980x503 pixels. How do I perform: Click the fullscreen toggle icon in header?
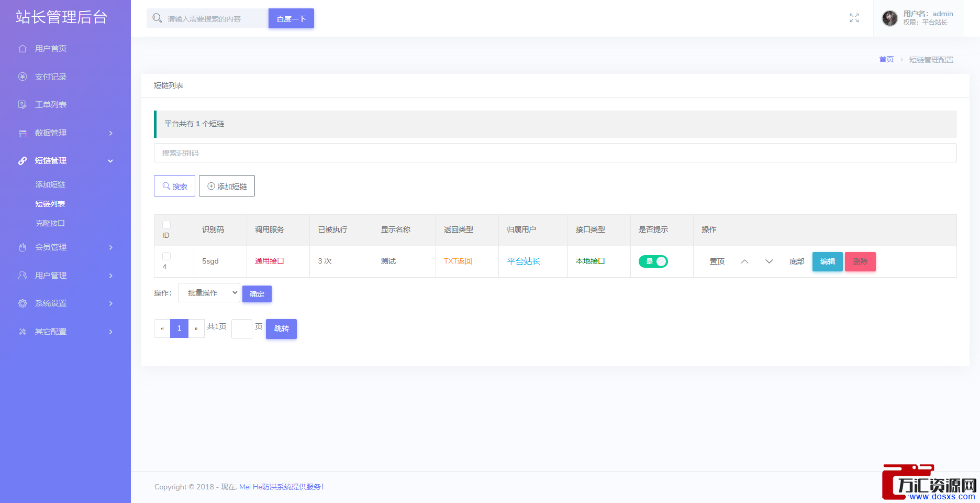(x=854, y=18)
